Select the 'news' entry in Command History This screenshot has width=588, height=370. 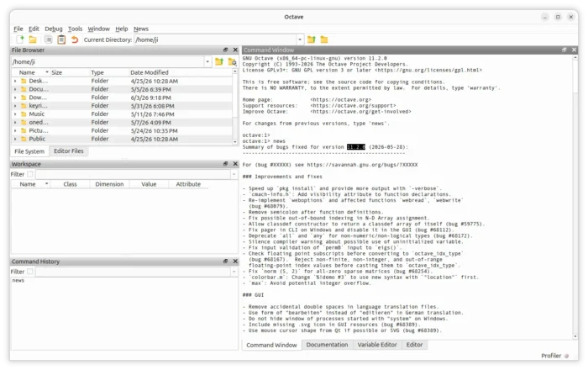pos(18,281)
